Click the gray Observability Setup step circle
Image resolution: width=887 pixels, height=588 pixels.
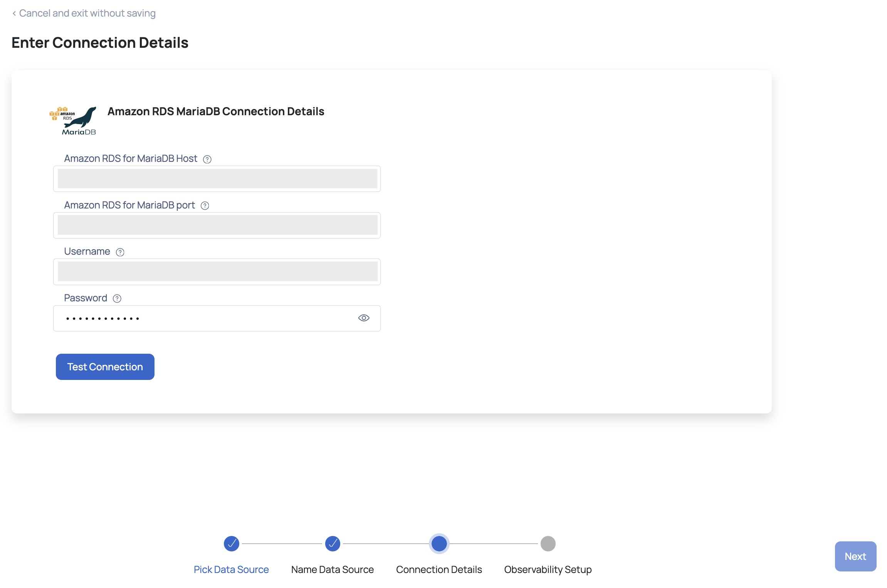pyautogui.click(x=548, y=544)
